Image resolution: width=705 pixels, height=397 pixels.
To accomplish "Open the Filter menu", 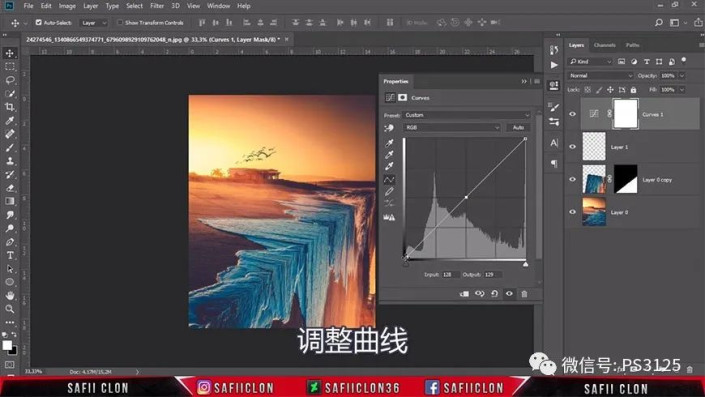I will 157,6.
